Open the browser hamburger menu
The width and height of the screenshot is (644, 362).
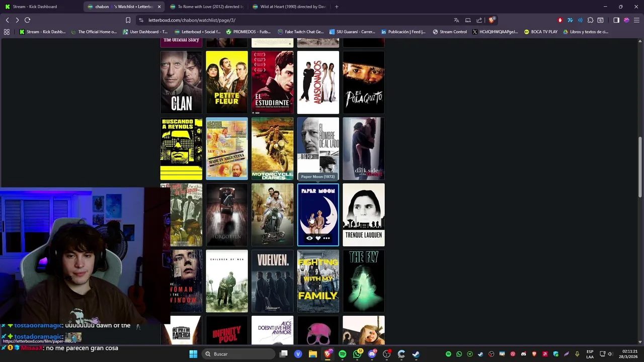point(636,20)
